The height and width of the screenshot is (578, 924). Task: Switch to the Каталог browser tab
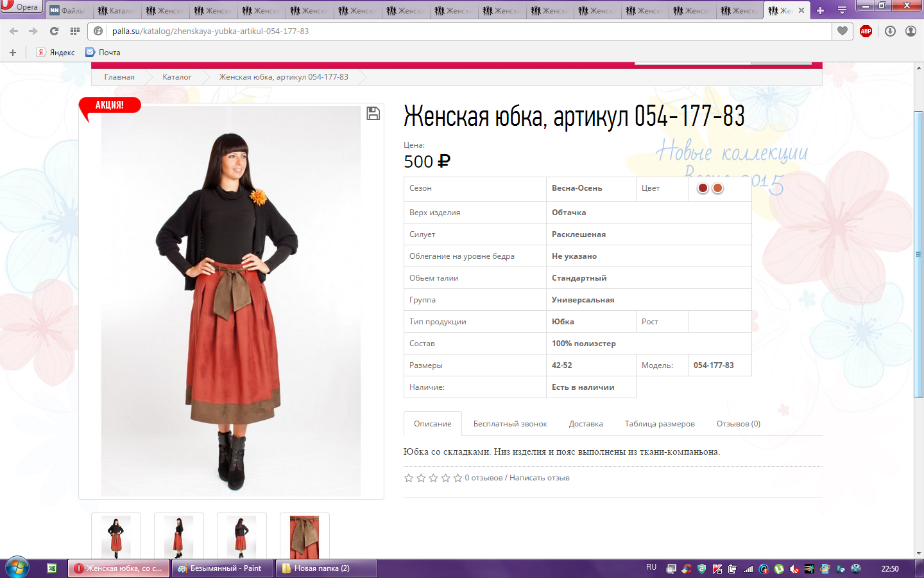point(117,11)
